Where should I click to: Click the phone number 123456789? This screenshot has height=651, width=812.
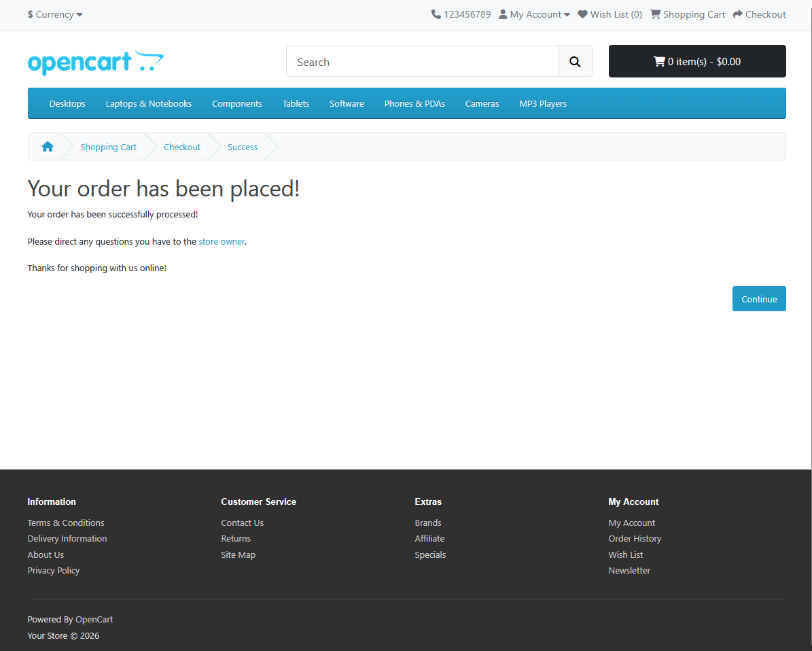click(x=467, y=14)
